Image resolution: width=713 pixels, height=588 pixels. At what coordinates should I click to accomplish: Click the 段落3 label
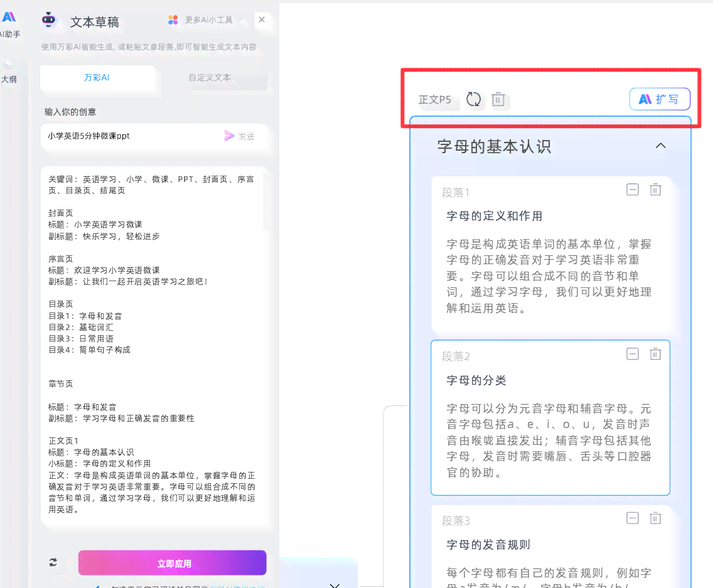coord(456,521)
